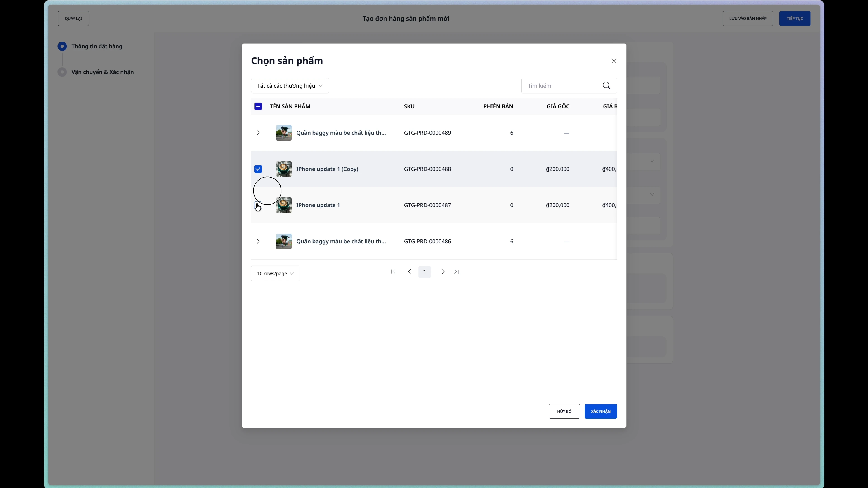Click the search magnifier icon
Image resolution: width=868 pixels, height=488 pixels.
(x=606, y=86)
